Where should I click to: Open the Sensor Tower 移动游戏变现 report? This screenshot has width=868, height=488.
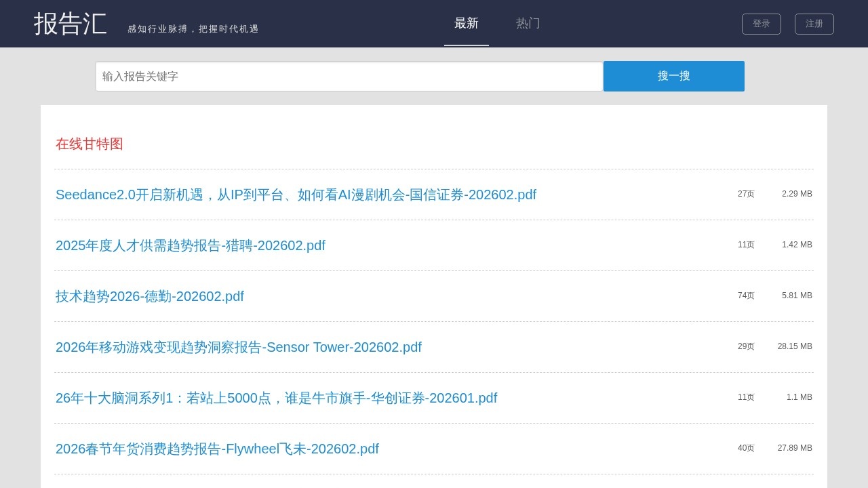point(239,347)
